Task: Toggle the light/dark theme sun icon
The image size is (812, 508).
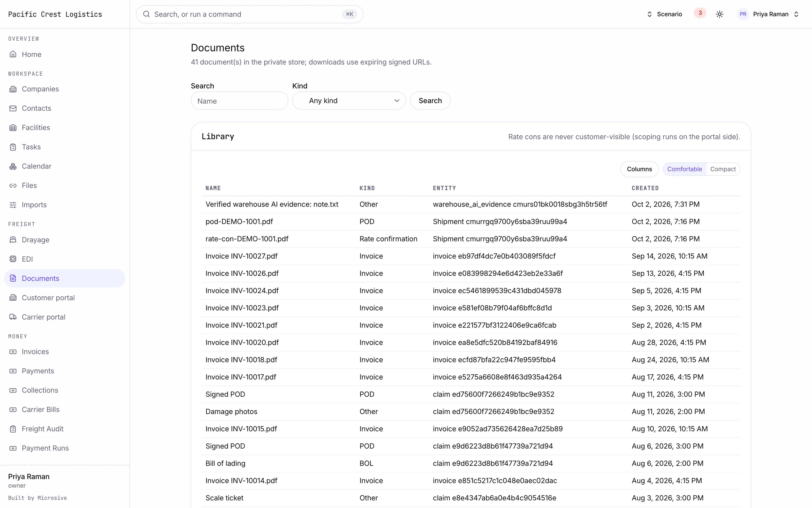Action: (x=719, y=14)
